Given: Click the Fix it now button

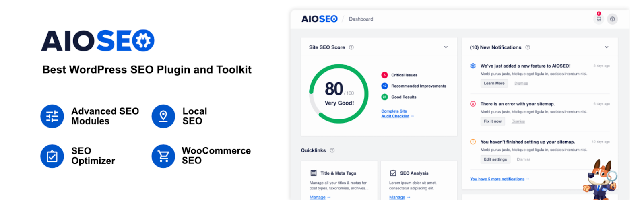Looking at the screenshot, I should pyautogui.click(x=493, y=121).
